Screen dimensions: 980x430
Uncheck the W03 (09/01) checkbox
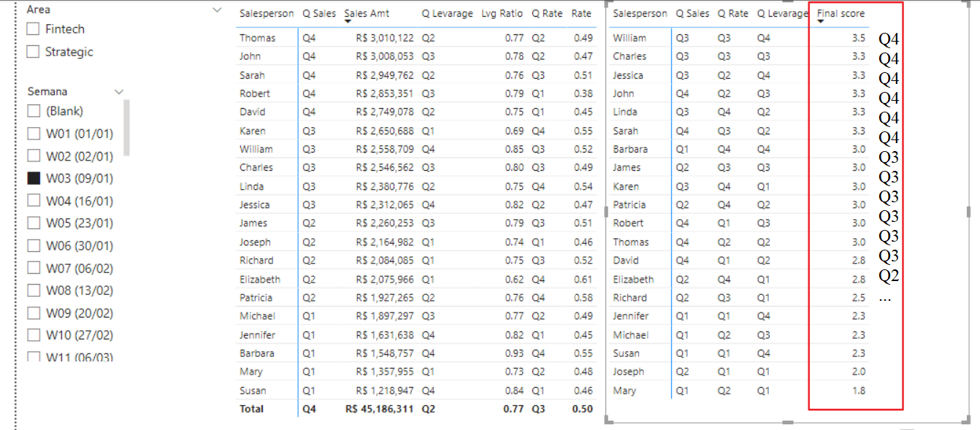34,178
